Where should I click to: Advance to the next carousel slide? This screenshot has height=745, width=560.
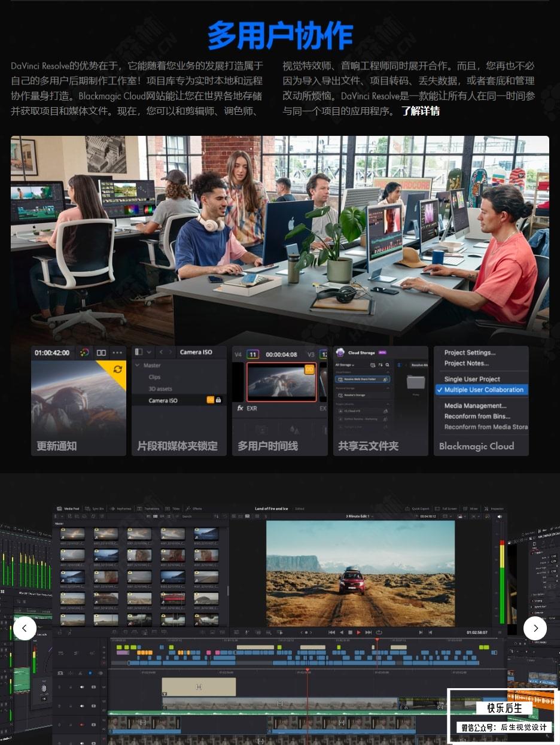click(x=535, y=628)
